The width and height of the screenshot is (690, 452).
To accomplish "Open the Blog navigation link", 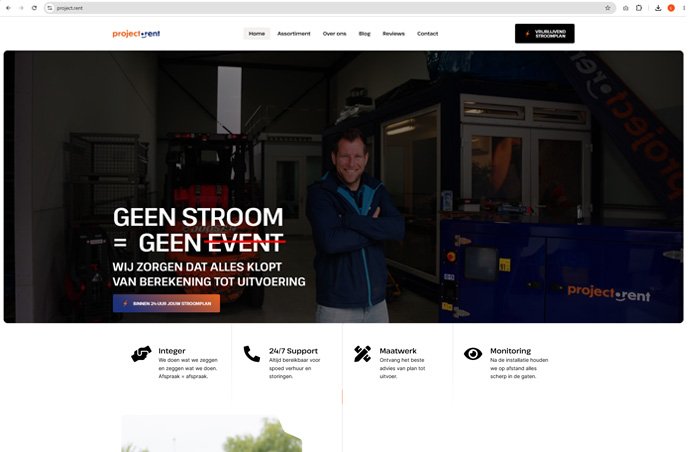I will (364, 33).
